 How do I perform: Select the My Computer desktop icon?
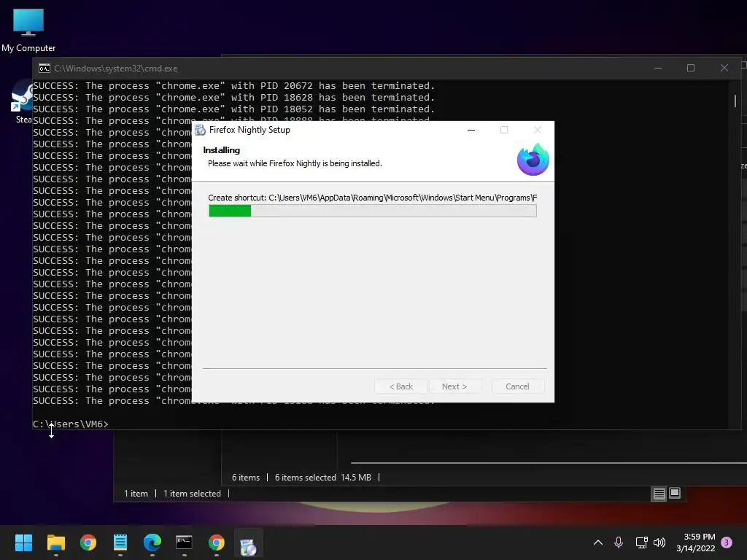pyautogui.click(x=28, y=30)
